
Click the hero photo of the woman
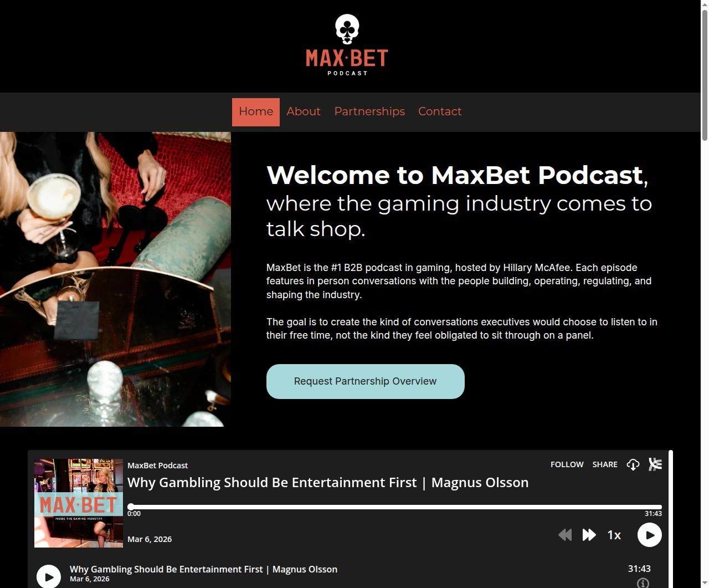[x=115, y=279]
